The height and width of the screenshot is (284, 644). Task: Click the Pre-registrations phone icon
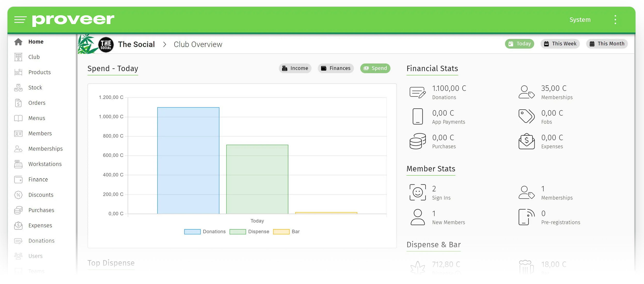pos(527,217)
